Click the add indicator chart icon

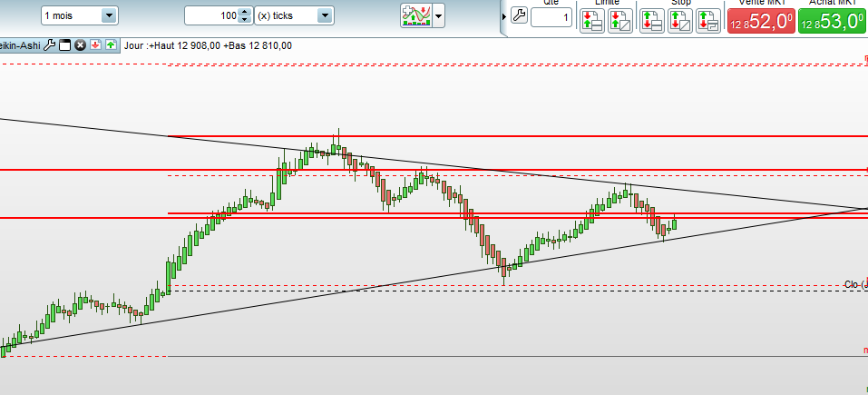click(416, 15)
